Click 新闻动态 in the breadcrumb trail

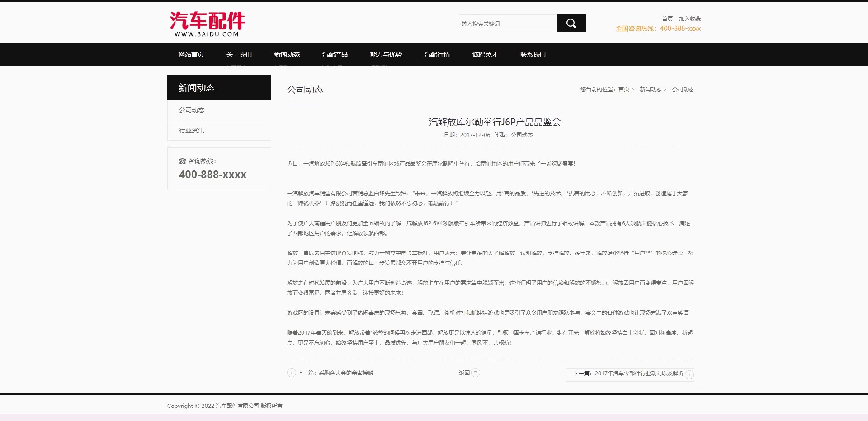coord(650,90)
